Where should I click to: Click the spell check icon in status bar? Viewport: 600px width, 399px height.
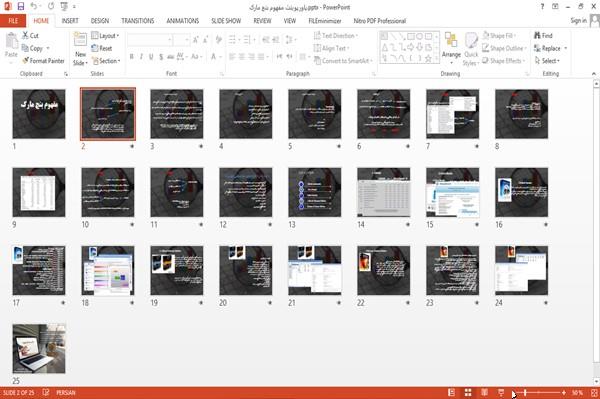[x=46, y=392]
